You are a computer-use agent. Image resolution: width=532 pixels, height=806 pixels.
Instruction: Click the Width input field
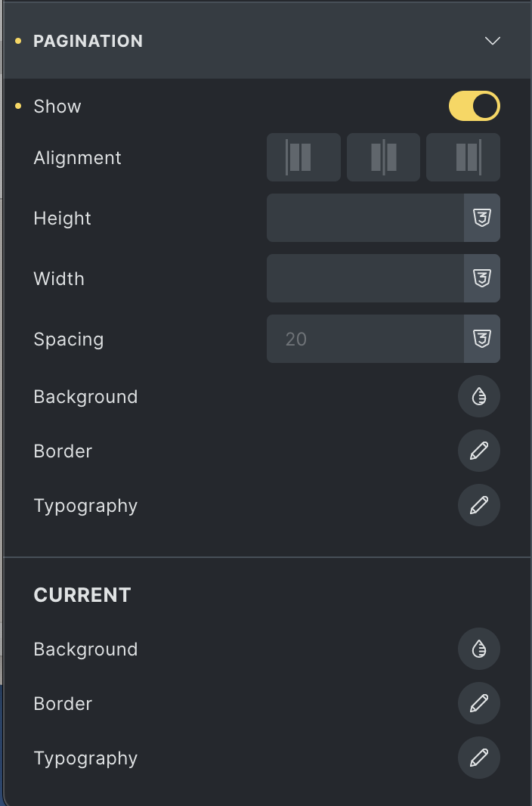point(365,278)
